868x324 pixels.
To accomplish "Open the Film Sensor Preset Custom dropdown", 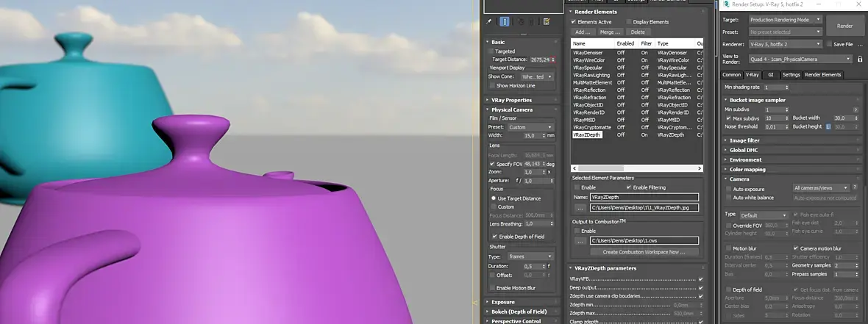I will (x=530, y=127).
